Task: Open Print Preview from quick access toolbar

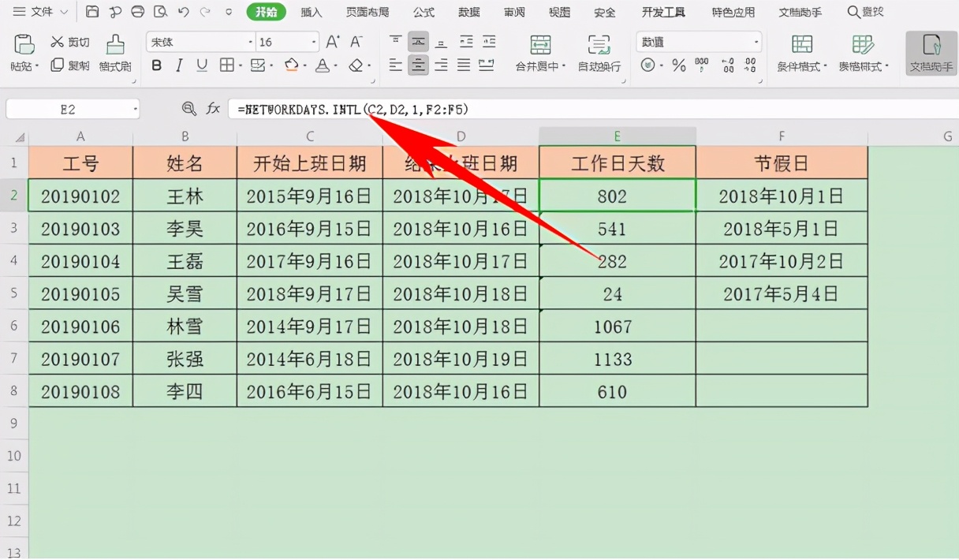Action: (x=161, y=12)
